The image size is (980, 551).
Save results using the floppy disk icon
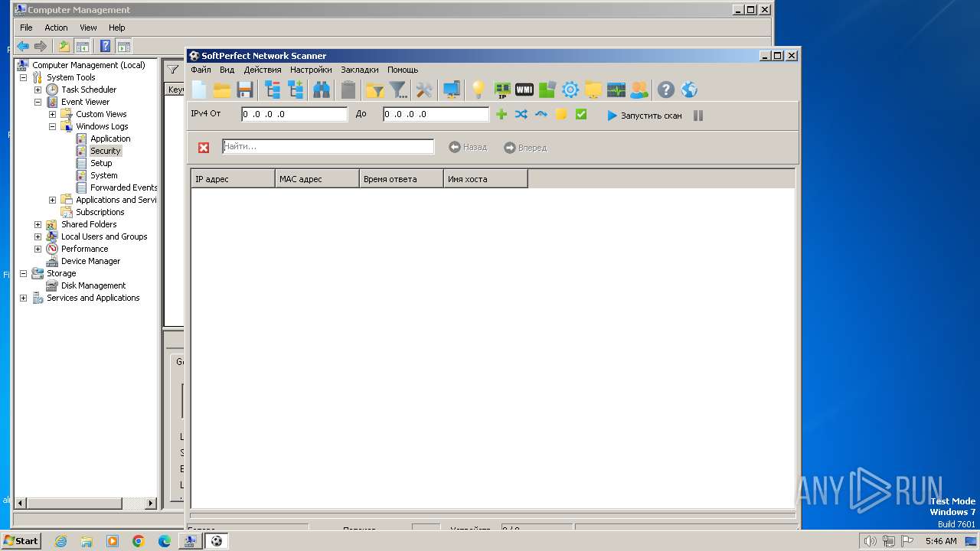245,90
